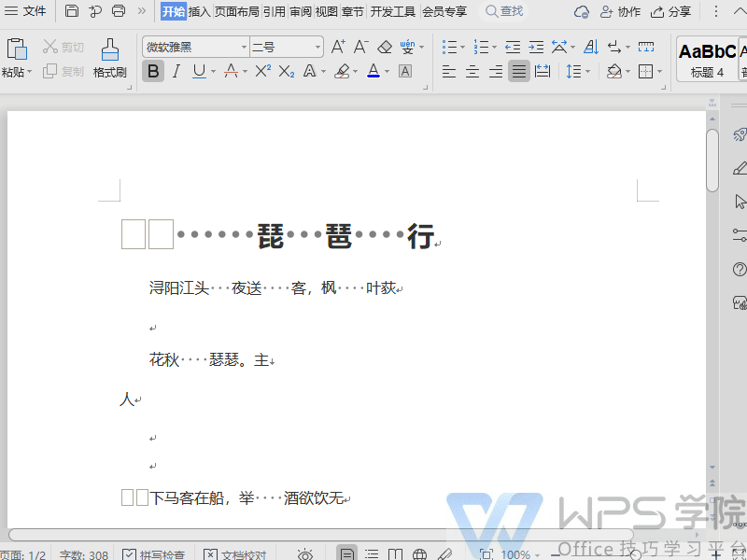Click the 格式刷 format painter
This screenshot has width=747, height=560.
109,58
